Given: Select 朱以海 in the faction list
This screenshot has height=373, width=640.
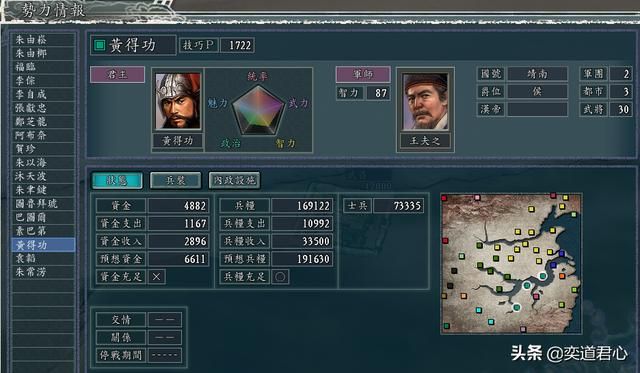Looking at the screenshot, I should point(43,162).
